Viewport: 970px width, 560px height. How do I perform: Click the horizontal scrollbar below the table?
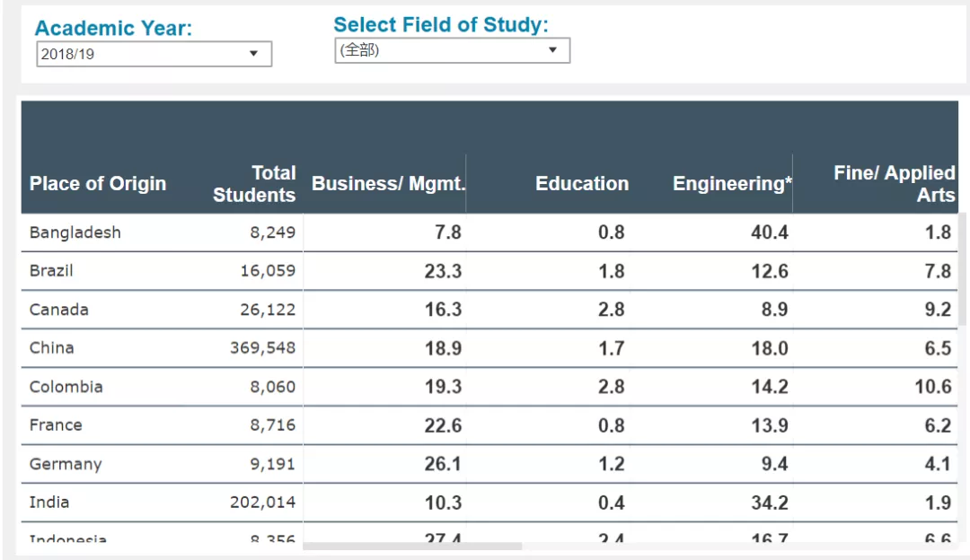click(x=411, y=546)
